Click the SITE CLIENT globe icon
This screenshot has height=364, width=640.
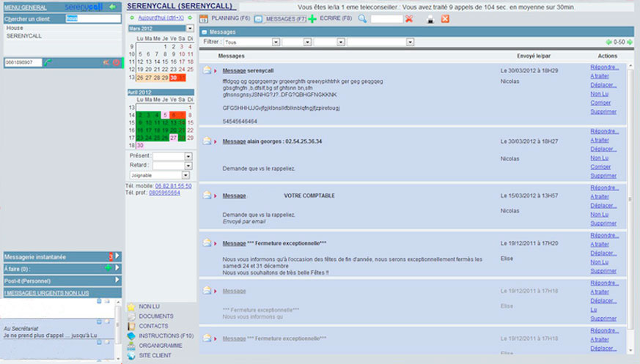pos(131,355)
